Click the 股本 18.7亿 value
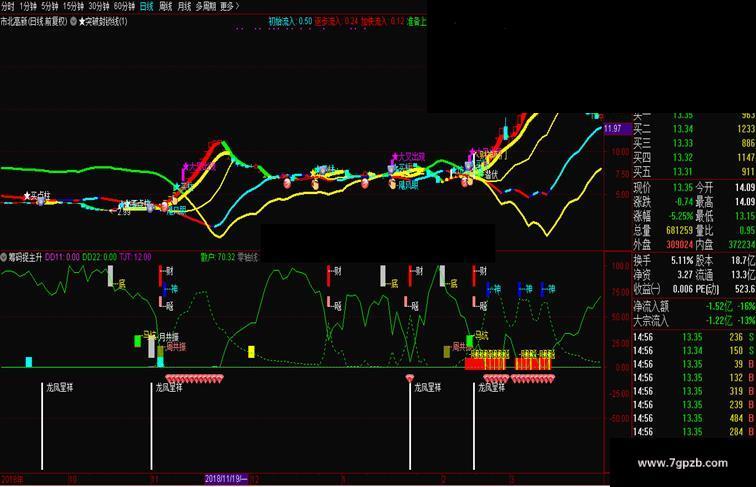The height and width of the screenshot is (487, 756). click(743, 261)
